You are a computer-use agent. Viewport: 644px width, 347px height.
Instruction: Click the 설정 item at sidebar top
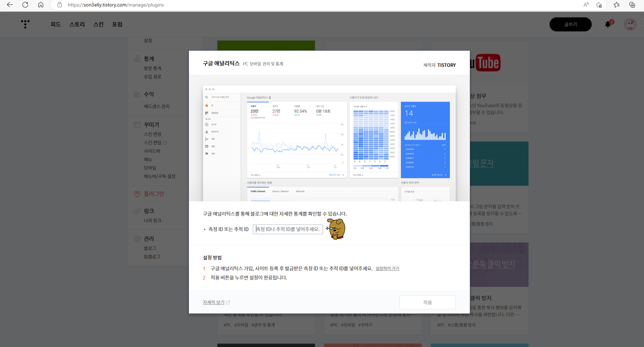[148, 41]
